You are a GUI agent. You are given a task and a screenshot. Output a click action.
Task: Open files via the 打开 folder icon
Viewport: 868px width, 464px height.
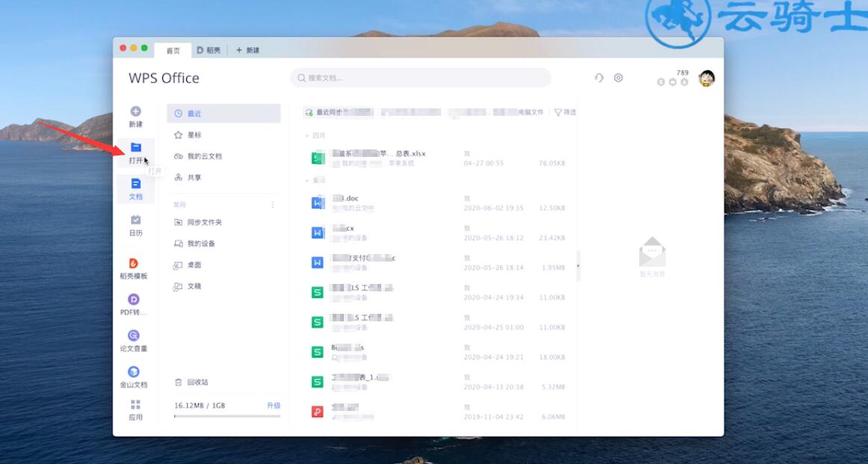pyautogui.click(x=135, y=147)
